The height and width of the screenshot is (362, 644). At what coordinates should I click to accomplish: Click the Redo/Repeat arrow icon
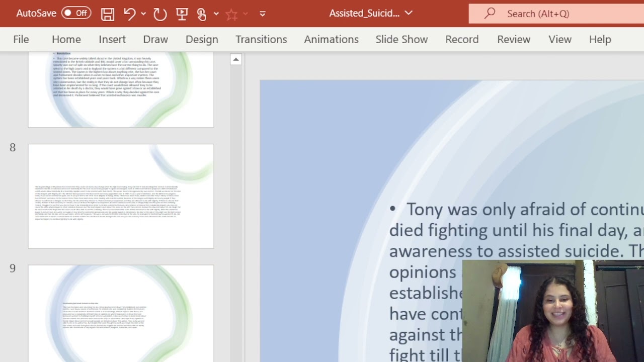click(160, 14)
